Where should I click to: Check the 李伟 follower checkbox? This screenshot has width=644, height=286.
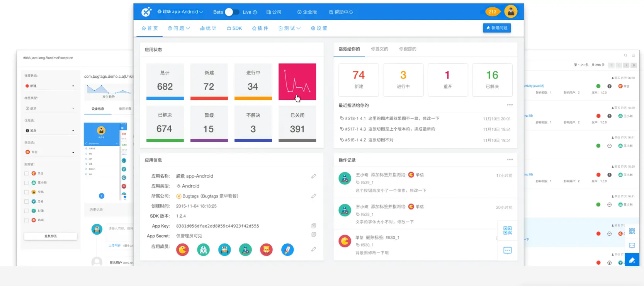26,192
